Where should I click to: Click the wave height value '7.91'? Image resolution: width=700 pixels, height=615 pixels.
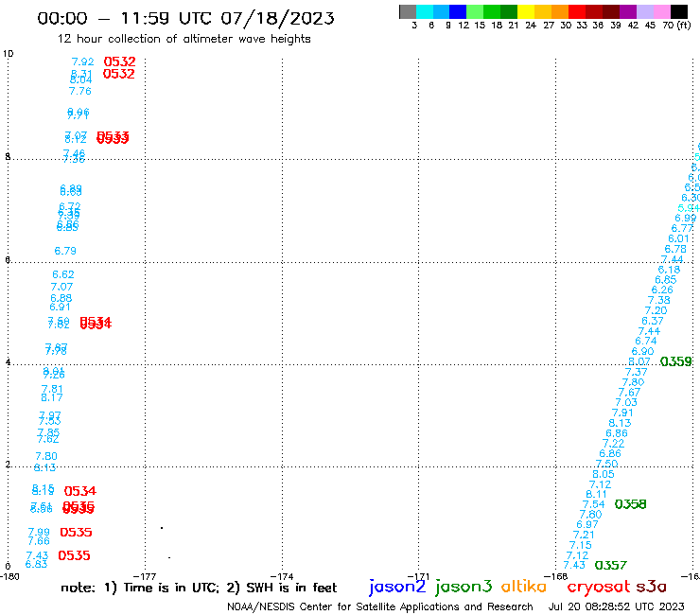pyautogui.click(x=622, y=413)
